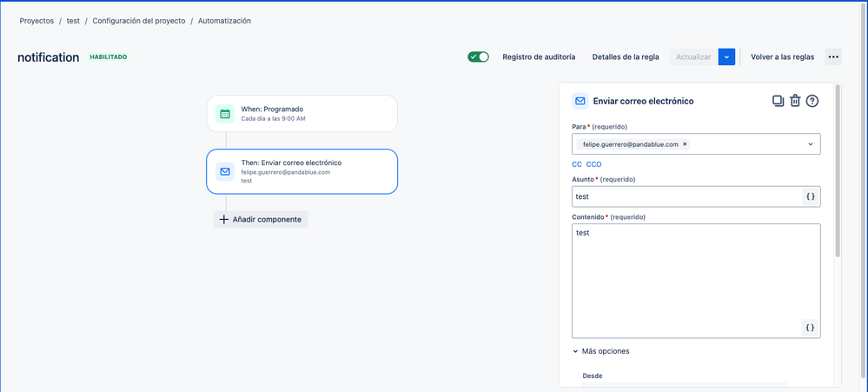Viewport: 868px width, 392px height.
Task: Open the Para recipients dropdown arrow
Action: click(811, 144)
